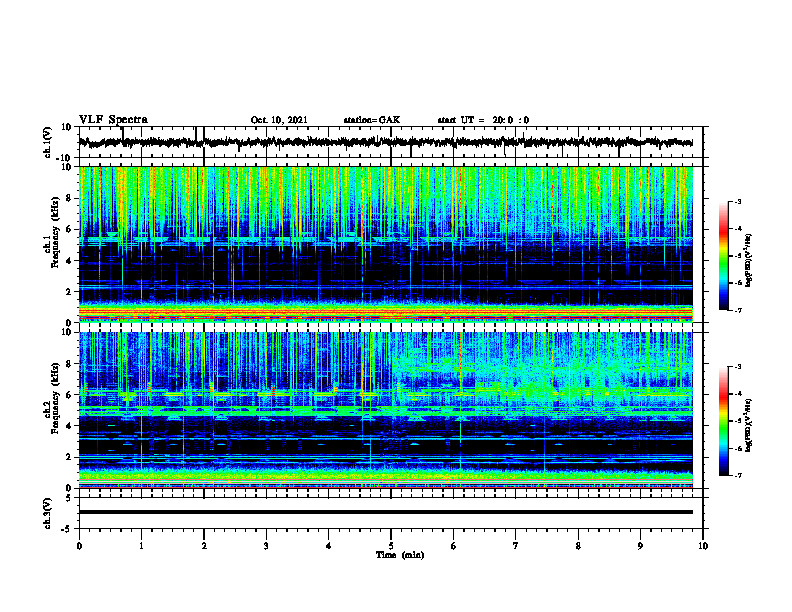Select the ch.2 "Frequency (kHz)" axis label
Image resolution: width=792 pixels, height=612 pixels.
55,398
